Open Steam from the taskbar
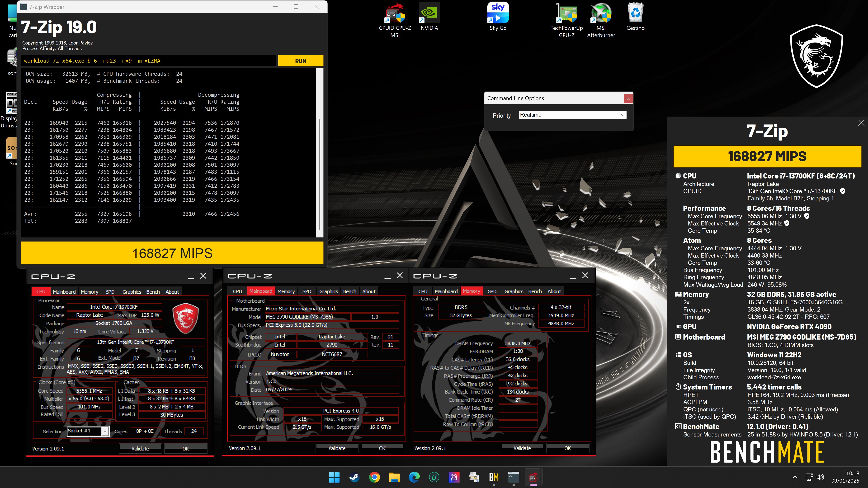Viewport: 868px width, 488px height. tap(354, 477)
